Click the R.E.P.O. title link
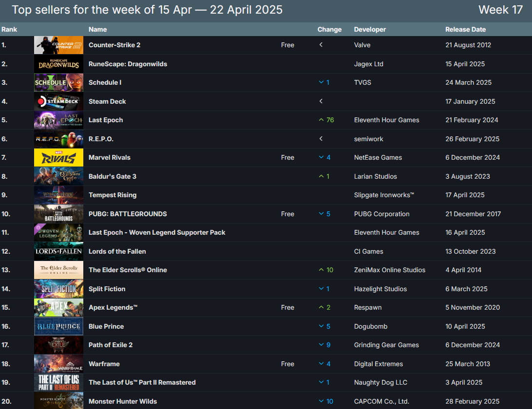This screenshot has width=532, height=409. click(x=101, y=139)
